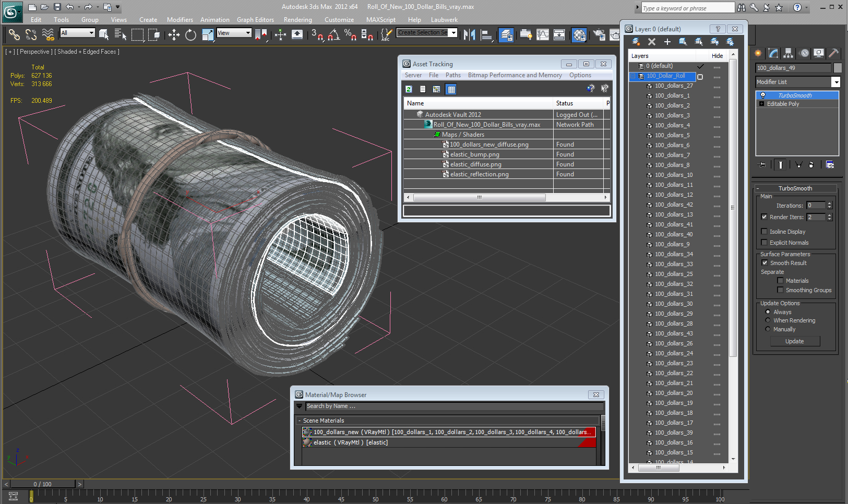Screen dimensions: 848x504
Task: Choose the Select and Scale tool
Action: pyautogui.click(x=208, y=35)
